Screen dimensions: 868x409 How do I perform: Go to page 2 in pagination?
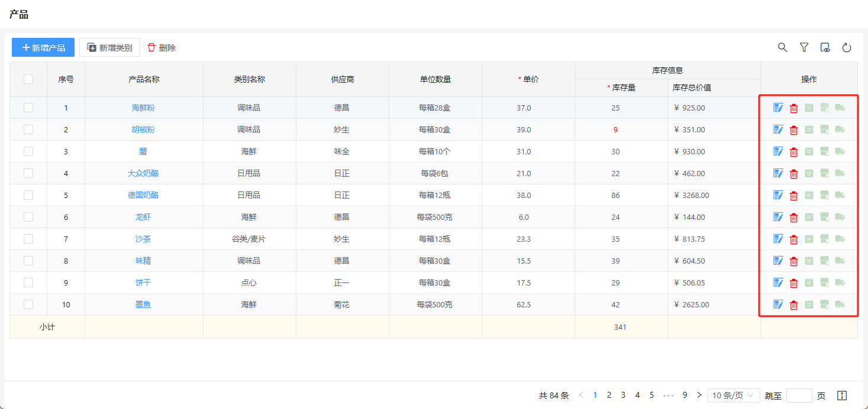click(x=609, y=395)
